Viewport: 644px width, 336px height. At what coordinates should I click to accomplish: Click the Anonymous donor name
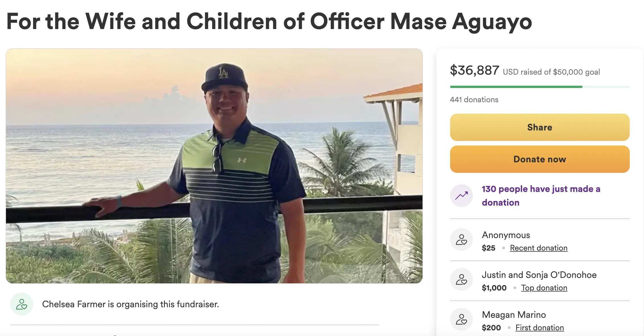coord(506,235)
